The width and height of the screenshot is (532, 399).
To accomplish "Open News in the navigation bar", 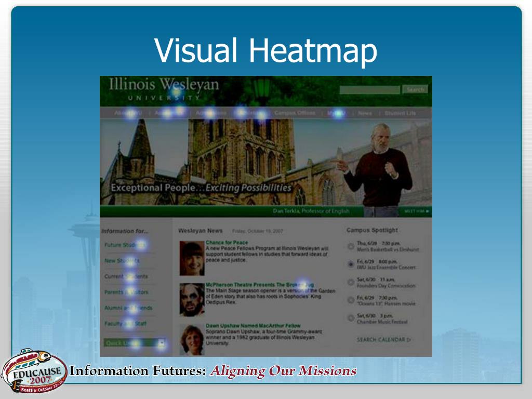I will pos(365,113).
